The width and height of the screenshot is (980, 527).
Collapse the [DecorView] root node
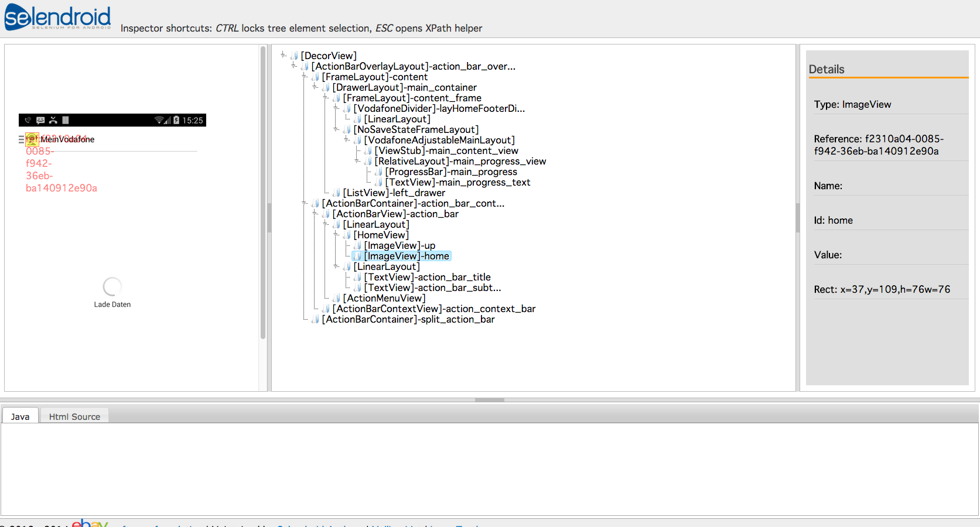(x=284, y=54)
